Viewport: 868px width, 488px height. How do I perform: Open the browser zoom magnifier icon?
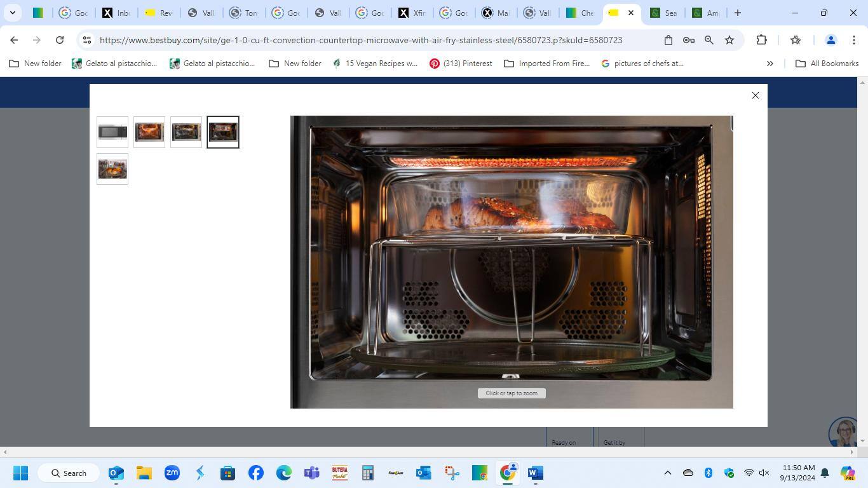709,40
